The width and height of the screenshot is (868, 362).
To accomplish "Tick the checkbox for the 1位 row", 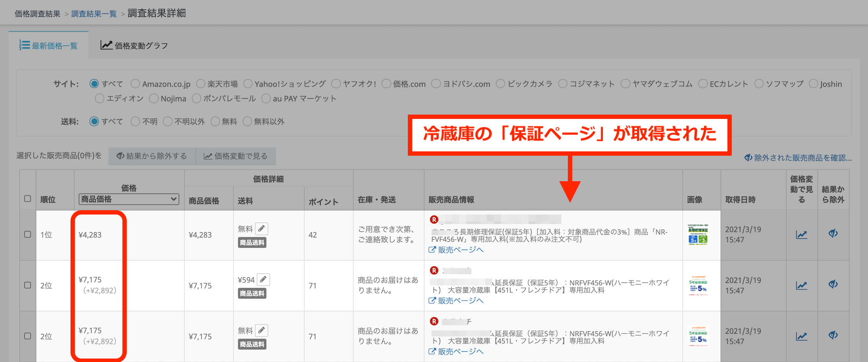I will [x=28, y=234].
